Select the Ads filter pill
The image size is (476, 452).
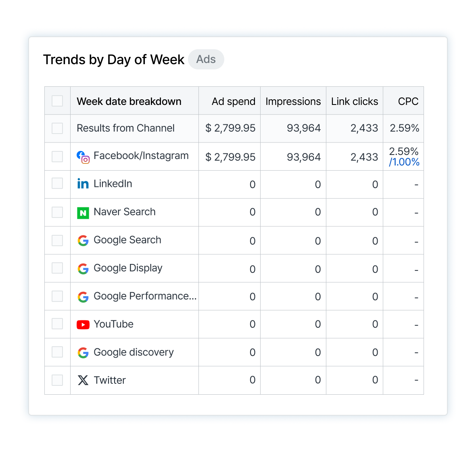pos(206,59)
